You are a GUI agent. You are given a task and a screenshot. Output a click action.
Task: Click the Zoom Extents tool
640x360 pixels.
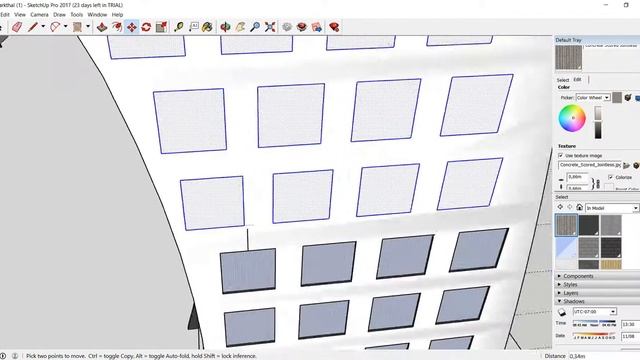[x=270, y=27]
